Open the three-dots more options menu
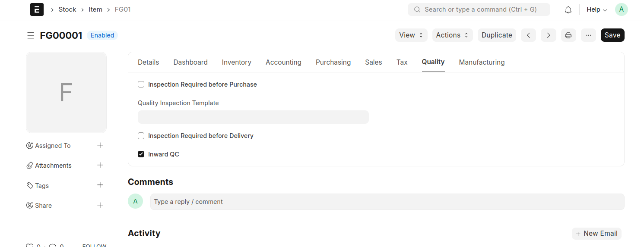This screenshot has height=247, width=644. tap(588, 35)
